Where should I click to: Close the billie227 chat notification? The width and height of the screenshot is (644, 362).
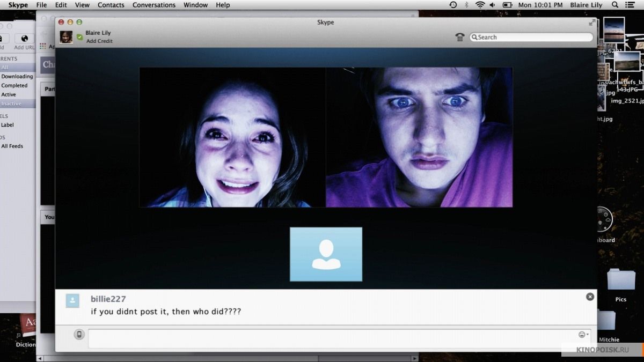(590, 297)
